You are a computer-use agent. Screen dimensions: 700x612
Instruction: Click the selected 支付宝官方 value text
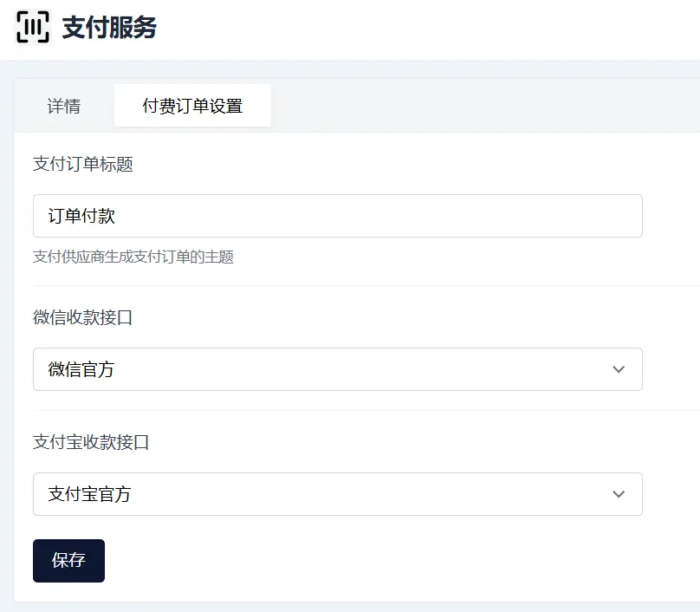click(89, 495)
